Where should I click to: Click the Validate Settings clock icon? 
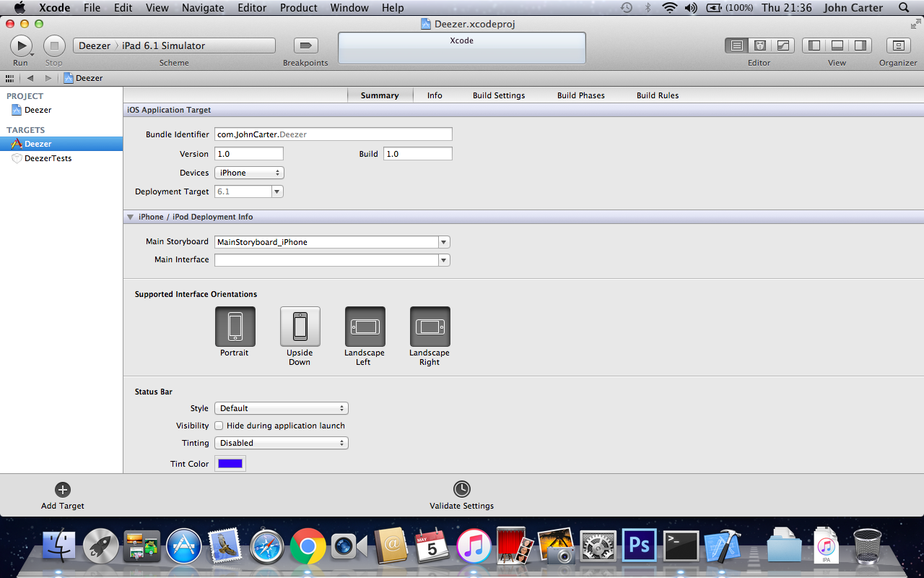(x=461, y=489)
